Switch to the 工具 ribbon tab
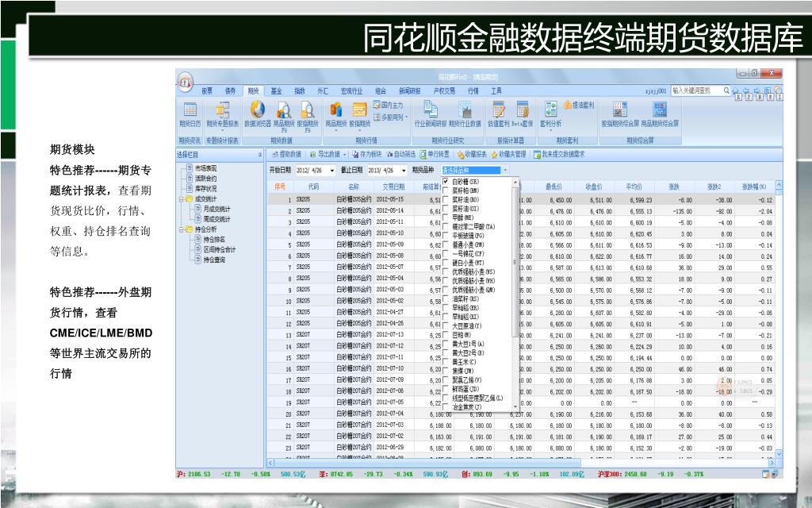Screen dimensions: 812x508 496,90
